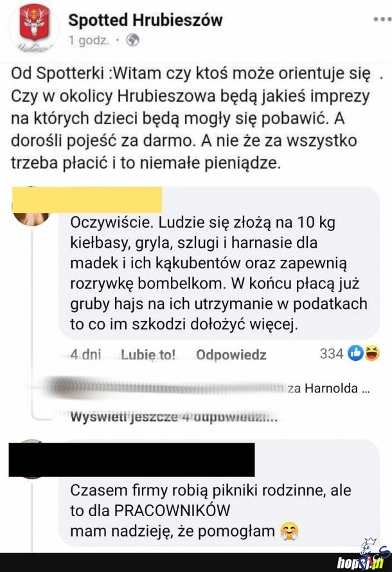Click the 1 godz. post timestamp

tap(89, 40)
